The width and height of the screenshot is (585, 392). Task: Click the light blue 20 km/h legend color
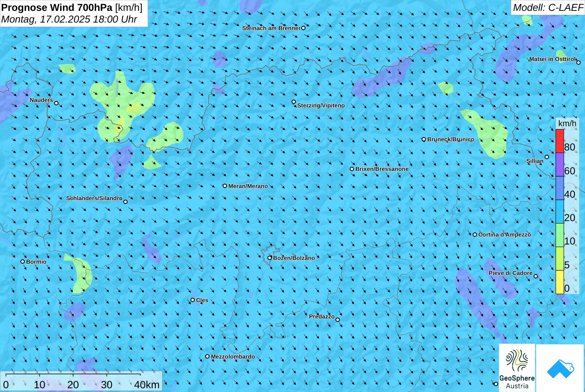[x=560, y=212]
